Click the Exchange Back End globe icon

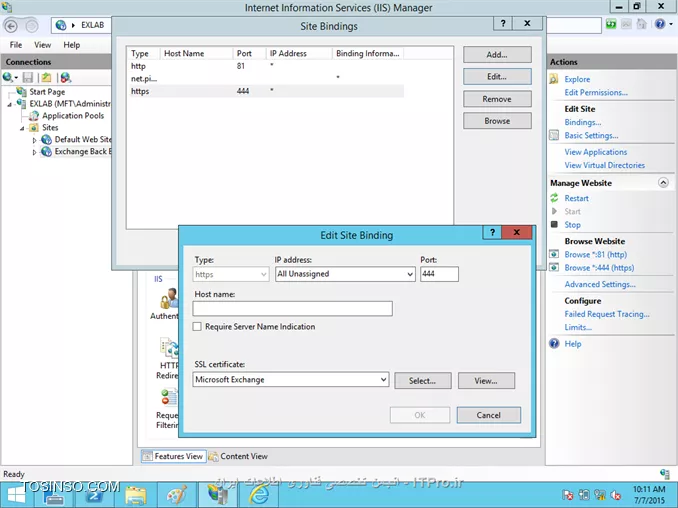(x=46, y=151)
